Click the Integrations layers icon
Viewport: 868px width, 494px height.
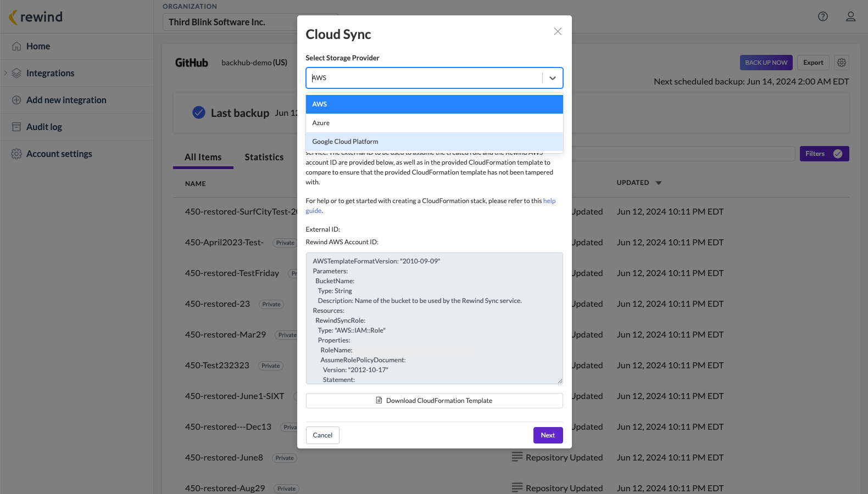point(16,73)
